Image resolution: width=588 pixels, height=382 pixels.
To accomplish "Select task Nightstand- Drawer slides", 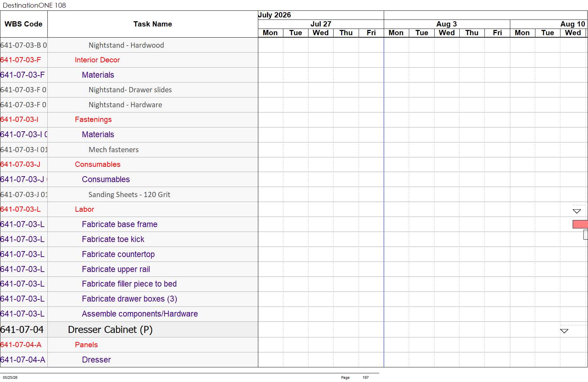I will tap(130, 90).
